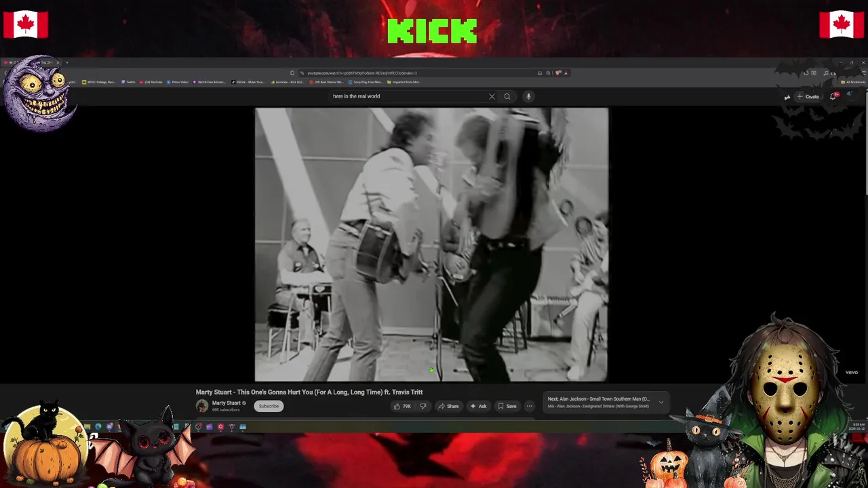Dislike the video with thumbs down
Image resolution: width=868 pixels, height=488 pixels.
[423, 406]
